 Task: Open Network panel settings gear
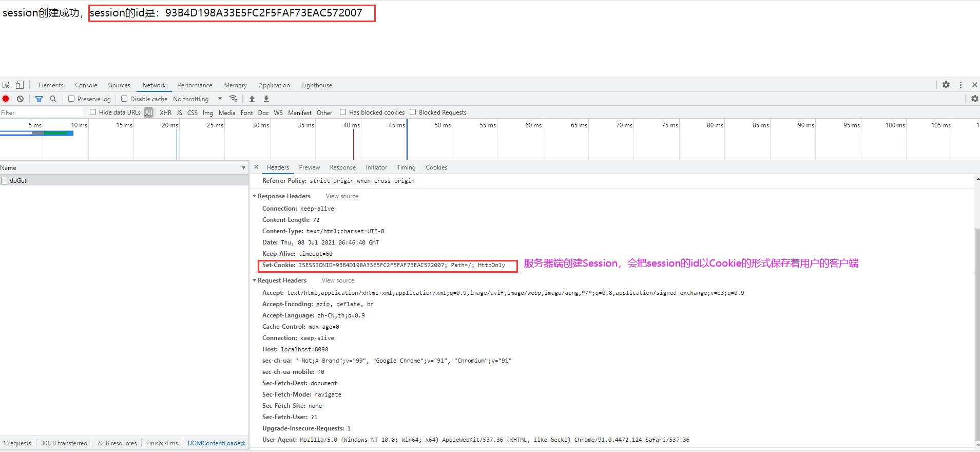(x=974, y=99)
